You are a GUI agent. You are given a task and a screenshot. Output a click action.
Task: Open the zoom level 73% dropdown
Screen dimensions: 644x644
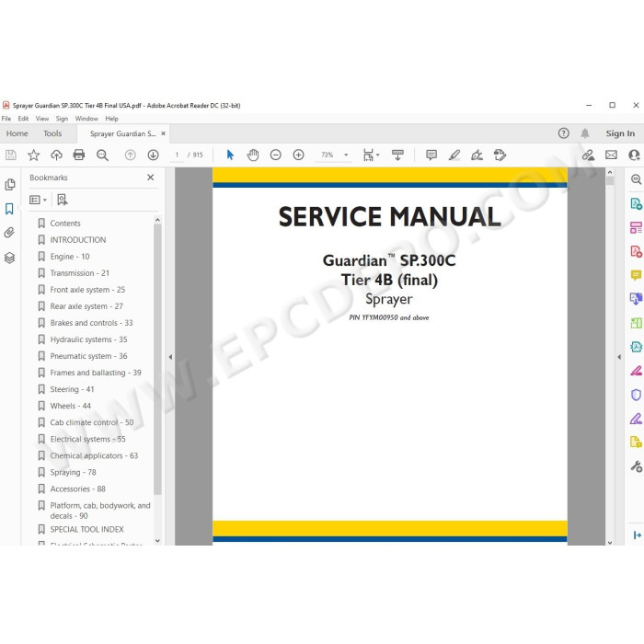pyautogui.click(x=346, y=155)
